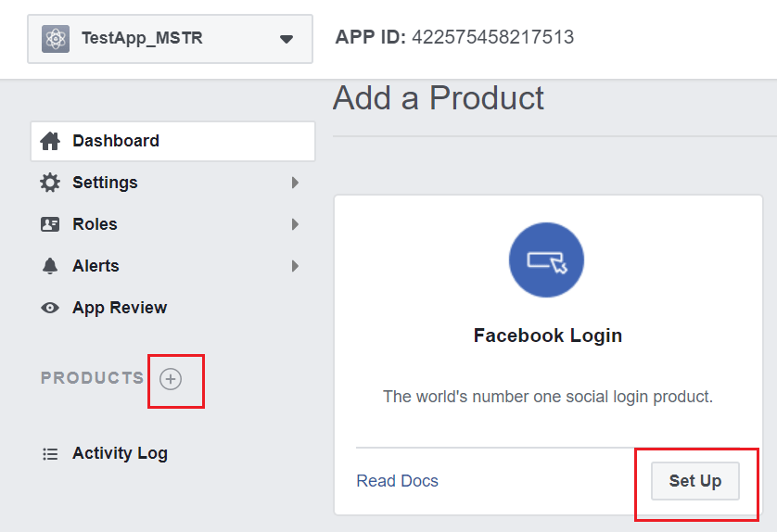777x532 pixels.
Task: Open the Dashboard menu item
Action: tap(173, 141)
